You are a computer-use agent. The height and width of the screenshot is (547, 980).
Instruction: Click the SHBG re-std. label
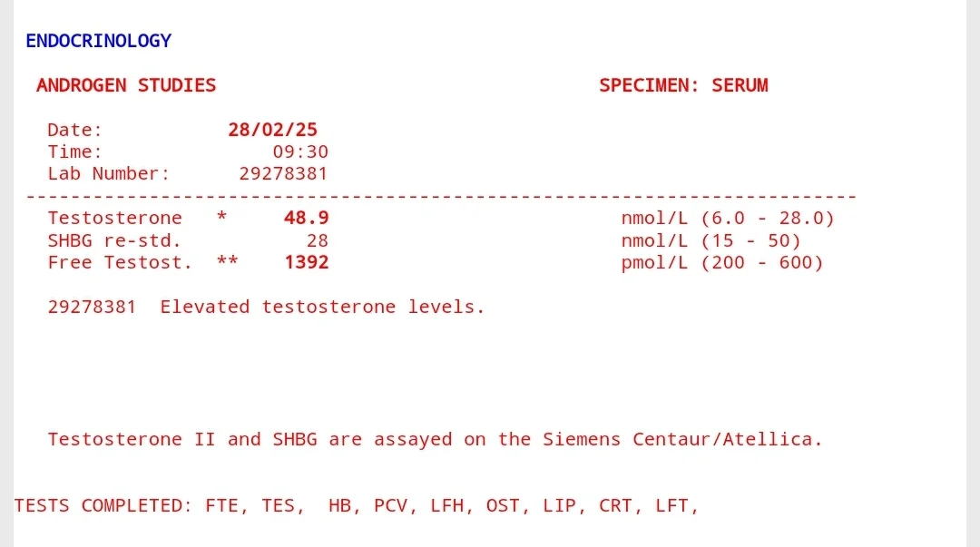click(x=114, y=240)
